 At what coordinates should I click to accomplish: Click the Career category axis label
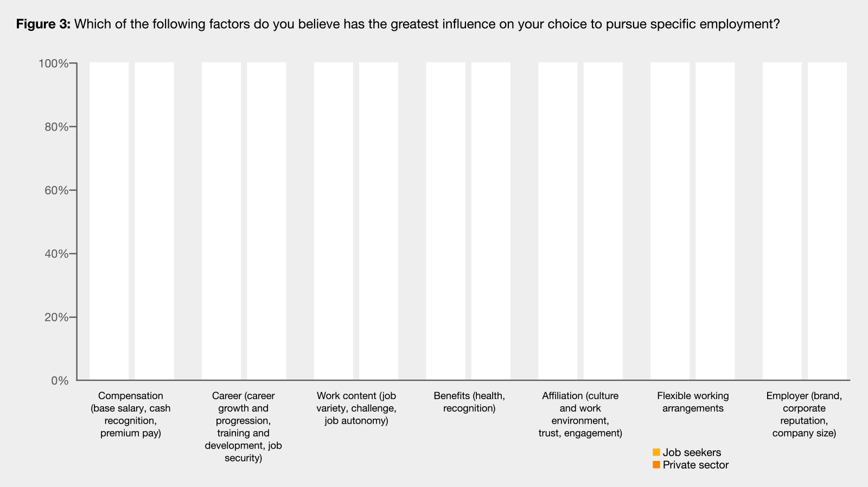click(243, 427)
